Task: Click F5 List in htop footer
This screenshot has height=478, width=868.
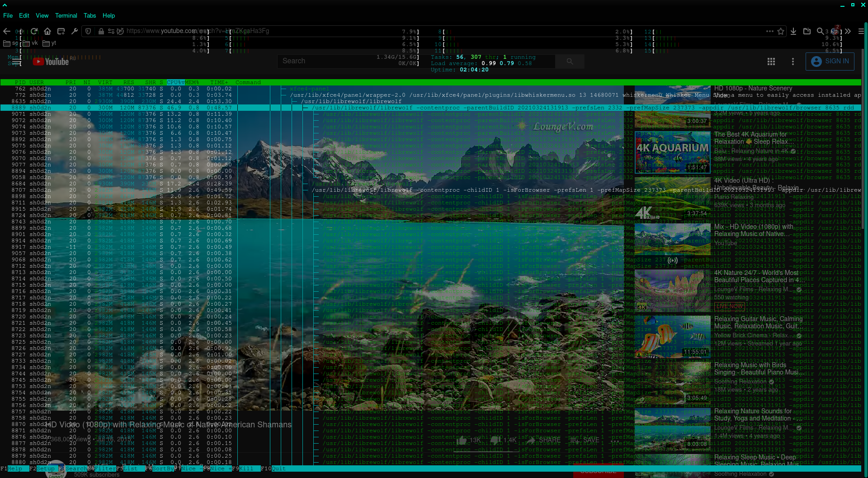Action: tap(131, 469)
